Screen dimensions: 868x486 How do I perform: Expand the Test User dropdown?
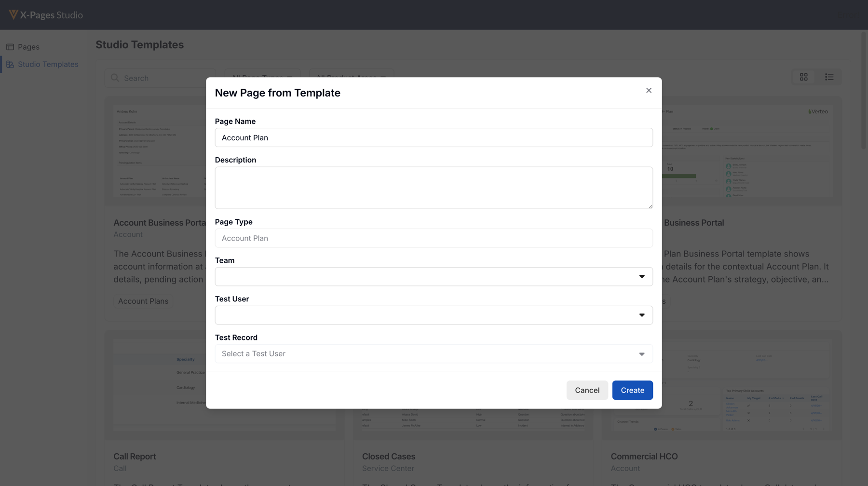pyautogui.click(x=641, y=315)
